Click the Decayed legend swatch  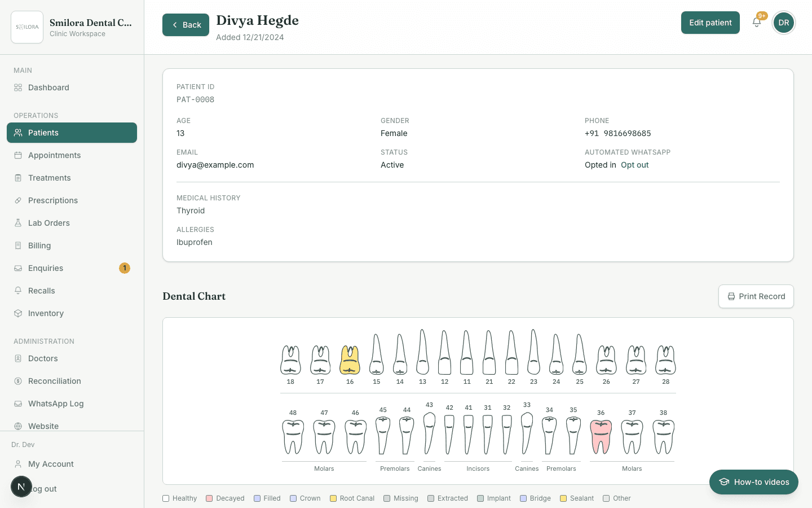point(209,498)
